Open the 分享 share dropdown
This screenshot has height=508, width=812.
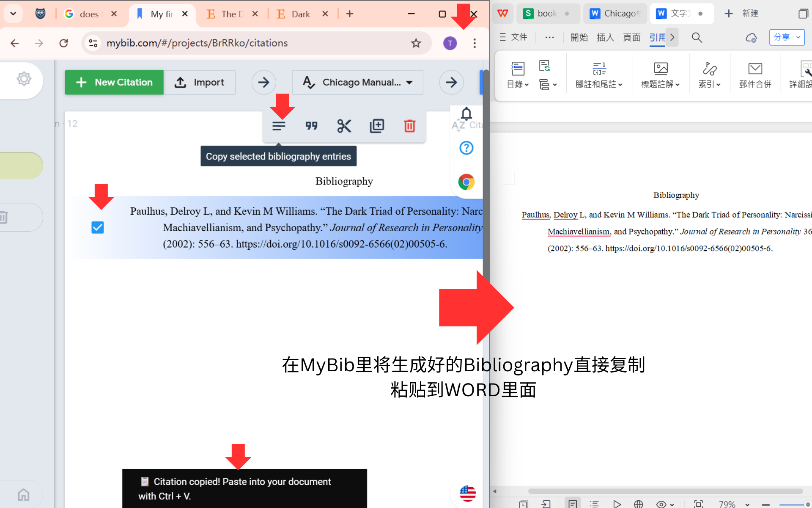[787, 37]
